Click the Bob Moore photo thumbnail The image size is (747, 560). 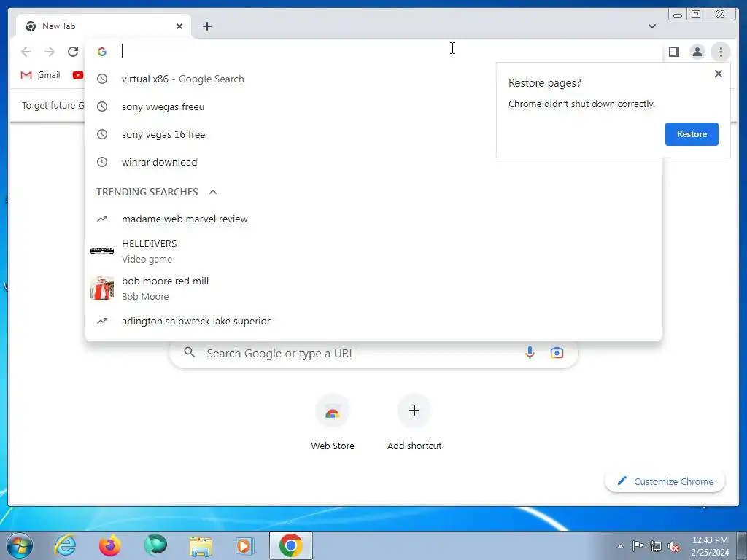click(x=102, y=288)
